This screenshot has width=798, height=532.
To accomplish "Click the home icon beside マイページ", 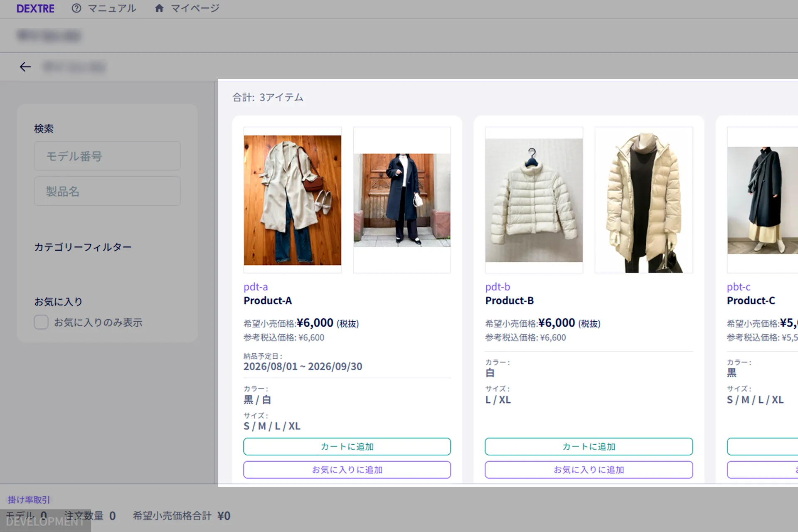I will [x=159, y=8].
